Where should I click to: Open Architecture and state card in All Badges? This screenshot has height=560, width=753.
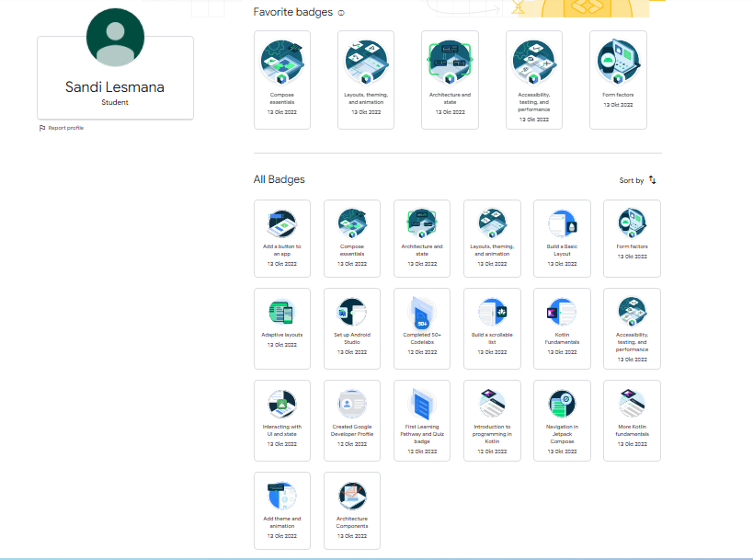[x=422, y=239]
